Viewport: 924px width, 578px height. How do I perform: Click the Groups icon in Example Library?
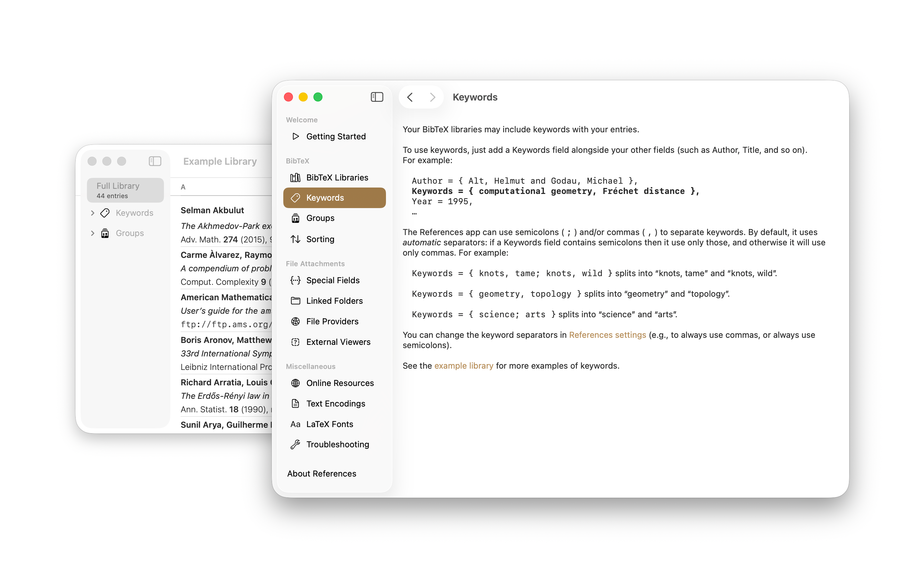[x=105, y=233]
